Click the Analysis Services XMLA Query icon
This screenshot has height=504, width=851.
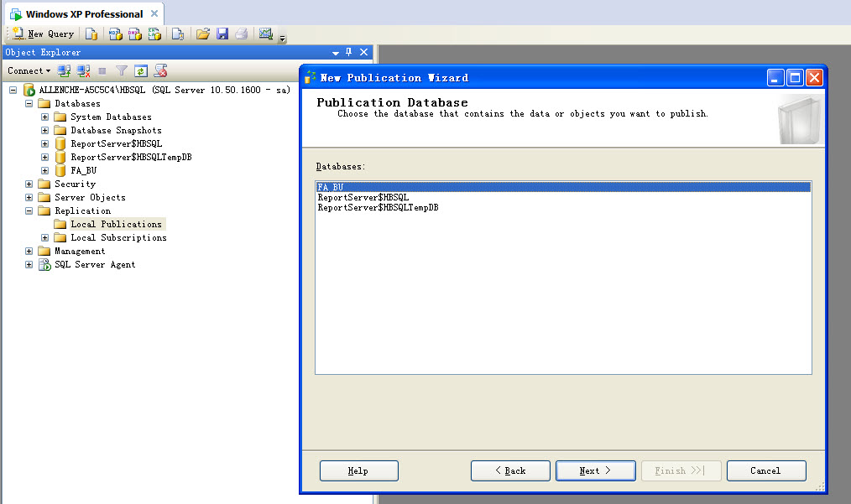[x=154, y=34]
